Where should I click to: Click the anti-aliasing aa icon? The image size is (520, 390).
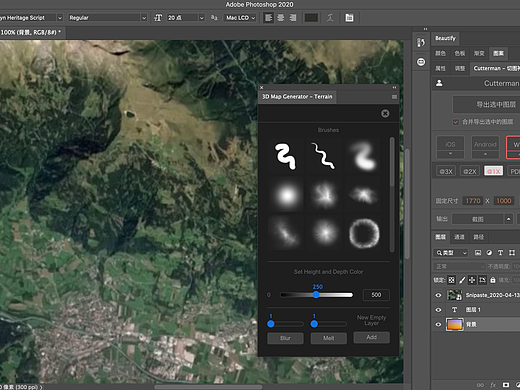[214, 18]
